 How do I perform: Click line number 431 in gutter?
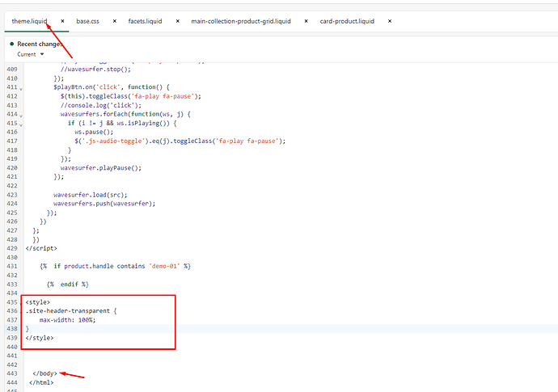[x=12, y=266]
